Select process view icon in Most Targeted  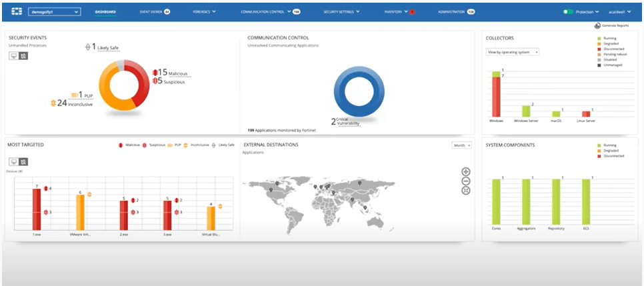(x=23, y=161)
